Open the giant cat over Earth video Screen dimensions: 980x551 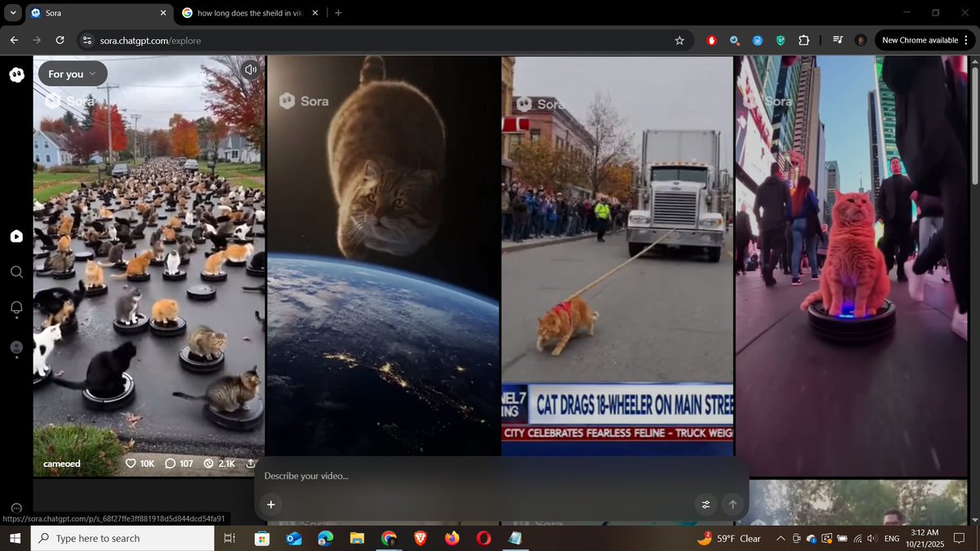click(383, 256)
